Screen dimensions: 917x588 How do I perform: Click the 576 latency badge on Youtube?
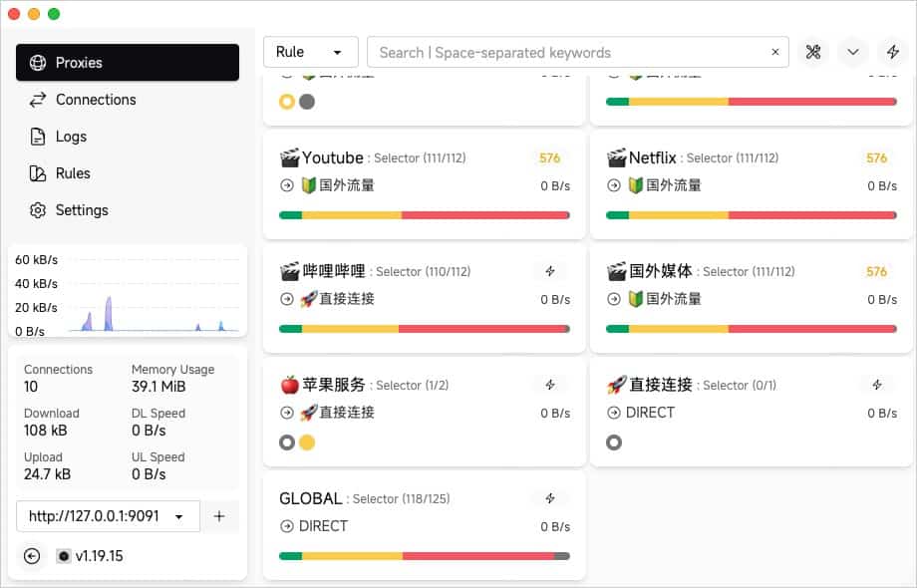click(x=549, y=157)
